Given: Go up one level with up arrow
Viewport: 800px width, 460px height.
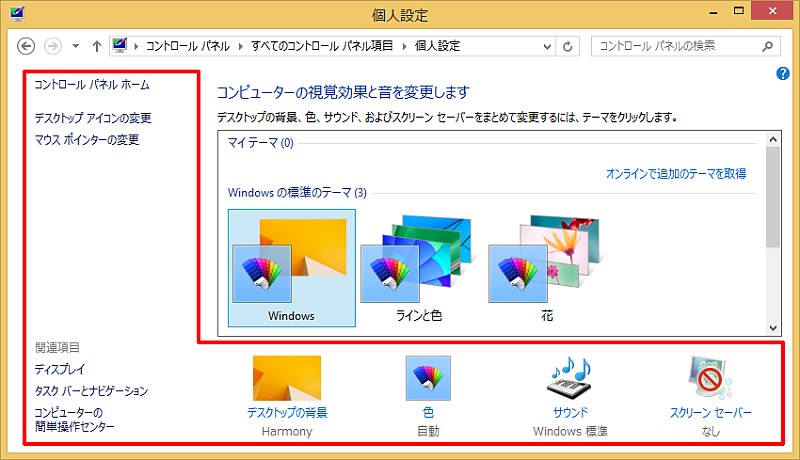Looking at the screenshot, I should (x=97, y=46).
